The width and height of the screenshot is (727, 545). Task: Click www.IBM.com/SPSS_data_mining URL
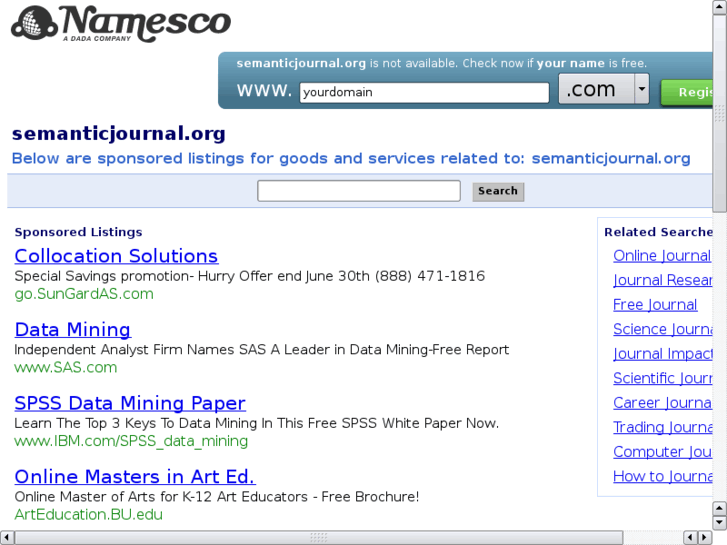(131, 441)
